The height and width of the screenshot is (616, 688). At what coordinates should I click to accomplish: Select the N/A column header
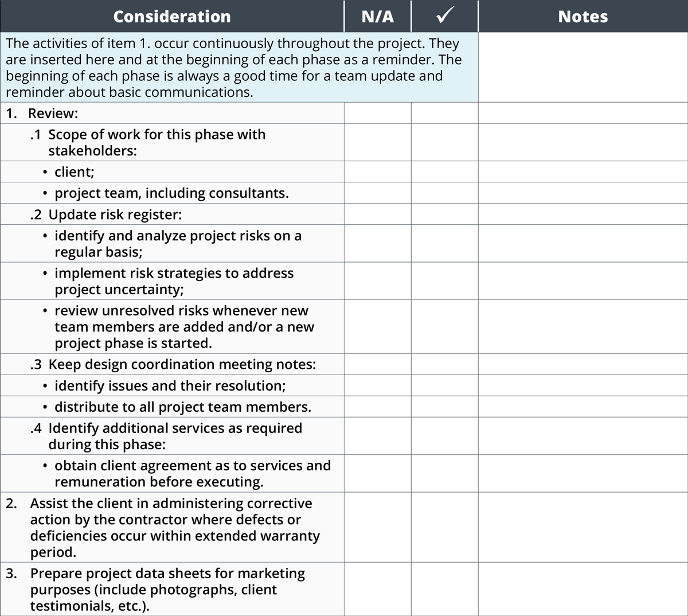(x=378, y=16)
